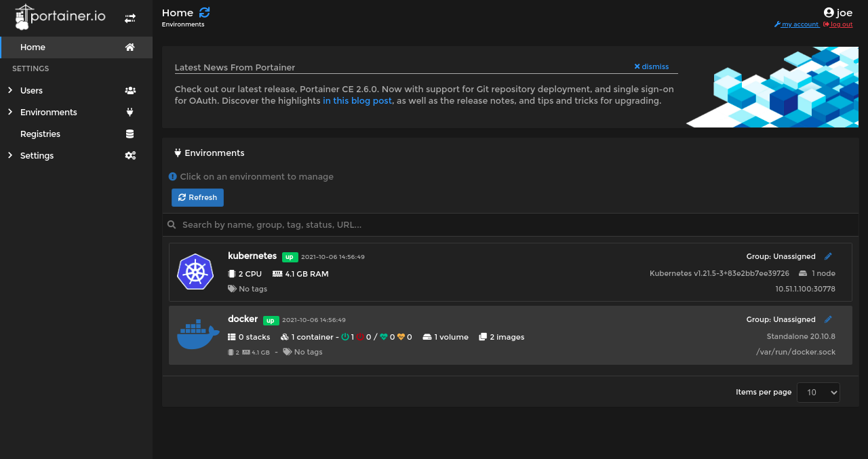
Task: Click the search magnifier icon
Action: [x=172, y=224]
